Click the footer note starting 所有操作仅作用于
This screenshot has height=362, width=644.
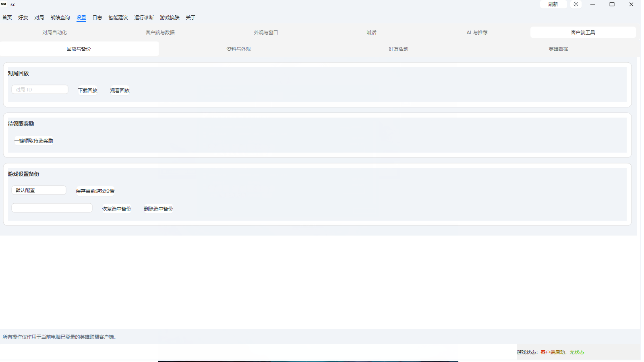point(60,337)
